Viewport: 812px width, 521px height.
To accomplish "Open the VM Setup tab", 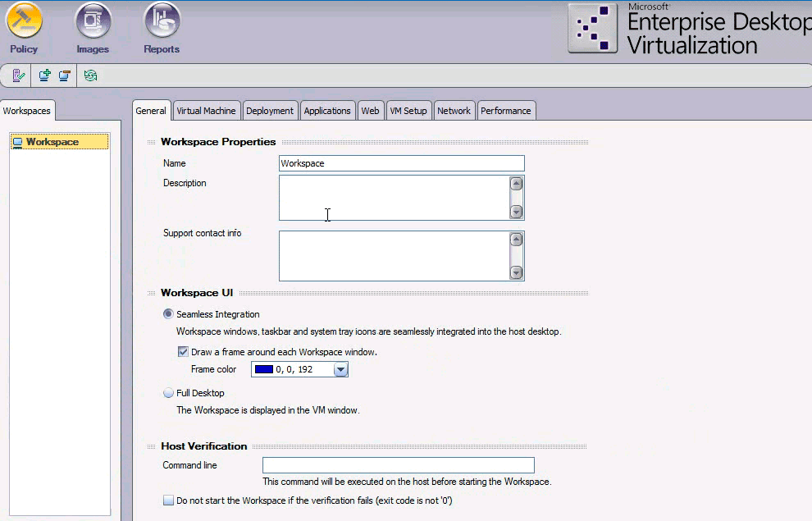I will pyautogui.click(x=408, y=111).
